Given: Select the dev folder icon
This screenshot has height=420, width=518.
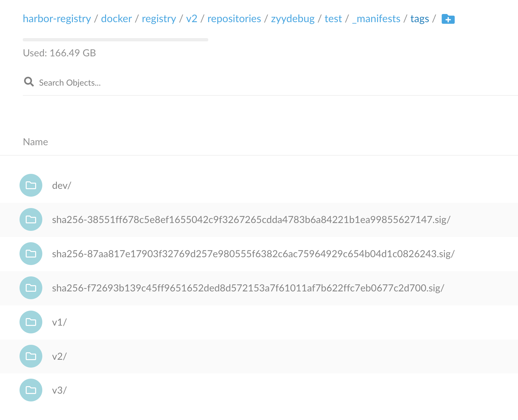Looking at the screenshot, I should pyautogui.click(x=31, y=185).
